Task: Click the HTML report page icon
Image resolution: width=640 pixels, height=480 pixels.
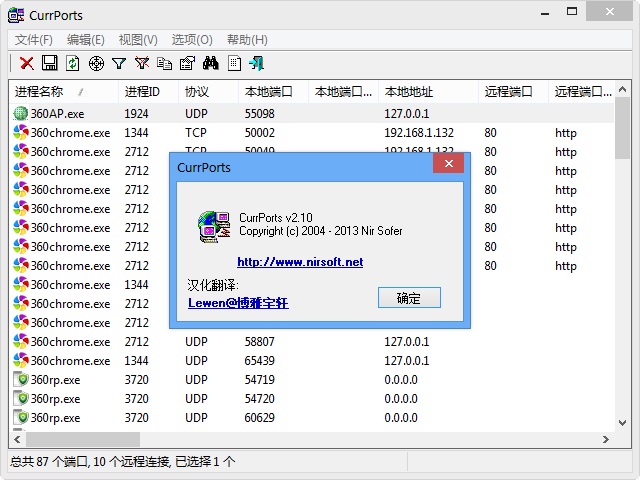Action: 234,63
